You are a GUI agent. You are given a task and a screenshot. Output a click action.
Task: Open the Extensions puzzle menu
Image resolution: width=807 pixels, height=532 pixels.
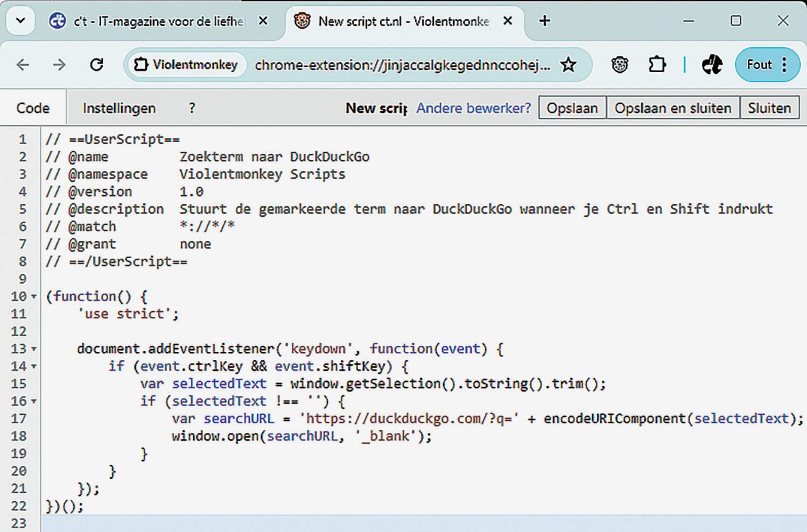pyautogui.click(x=657, y=65)
